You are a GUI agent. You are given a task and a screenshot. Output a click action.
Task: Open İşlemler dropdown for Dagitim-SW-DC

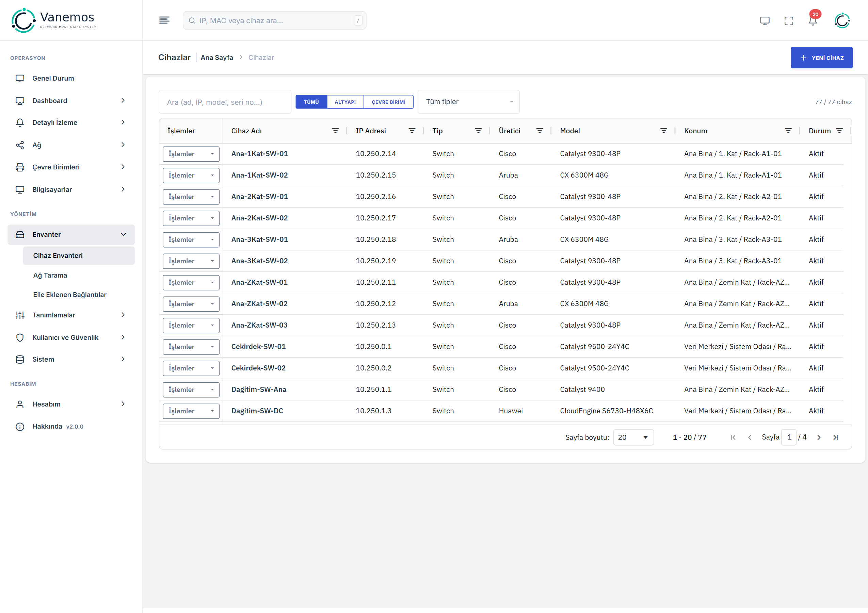pyautogui.click(x=191, y=411)
